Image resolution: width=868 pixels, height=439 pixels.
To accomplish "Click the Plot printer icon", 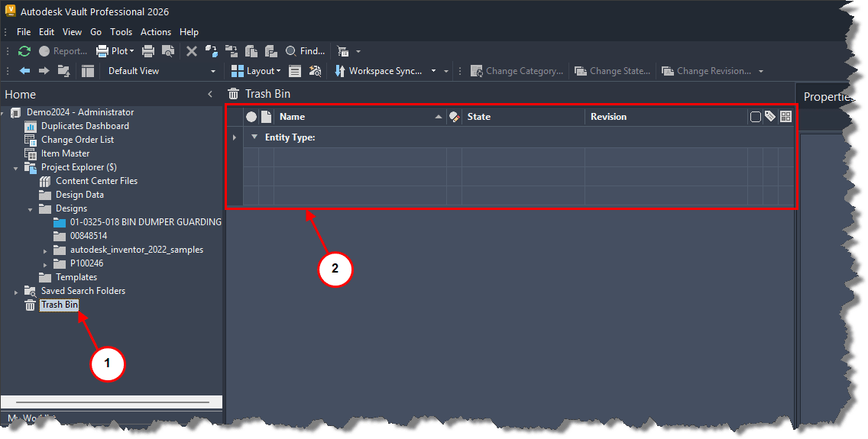I will click(x=102, y=51).
